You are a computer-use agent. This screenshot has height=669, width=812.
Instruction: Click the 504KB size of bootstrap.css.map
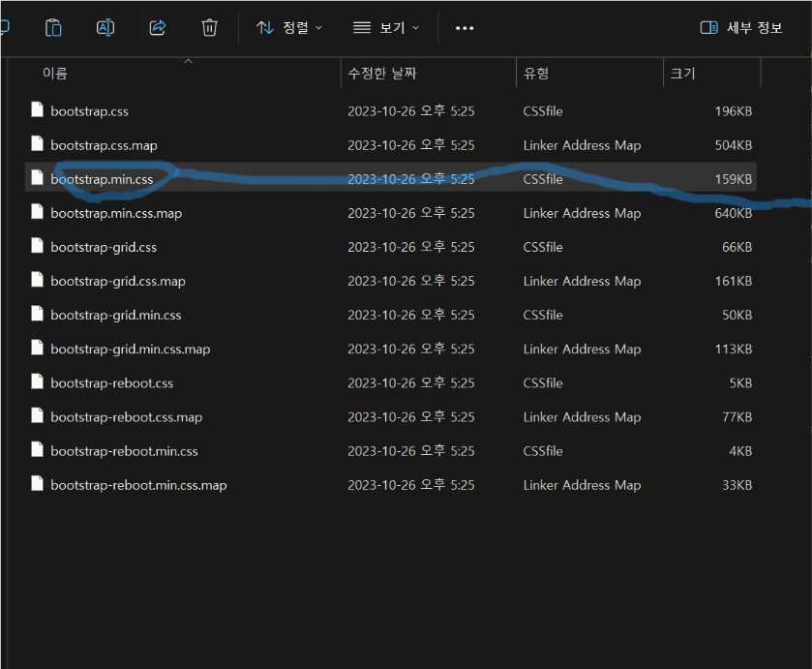coord(734,145)
